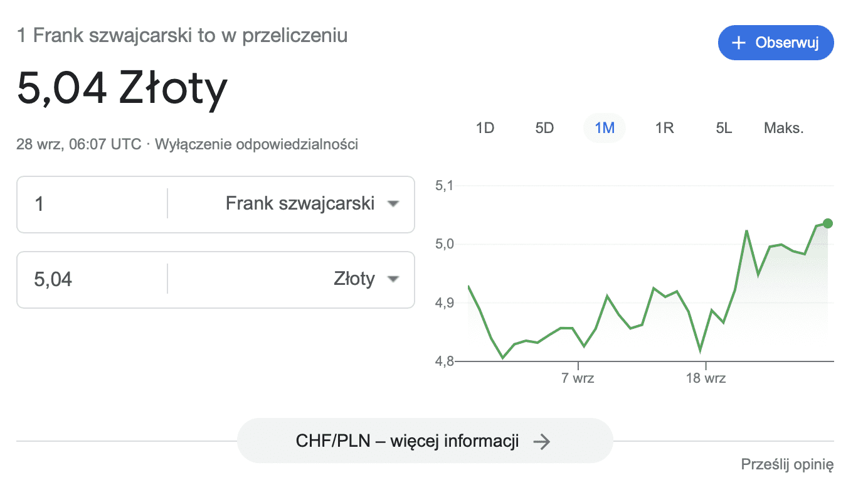Switch chart to 5D range
This screenshot has width=868, height=502.
[544, 128]
